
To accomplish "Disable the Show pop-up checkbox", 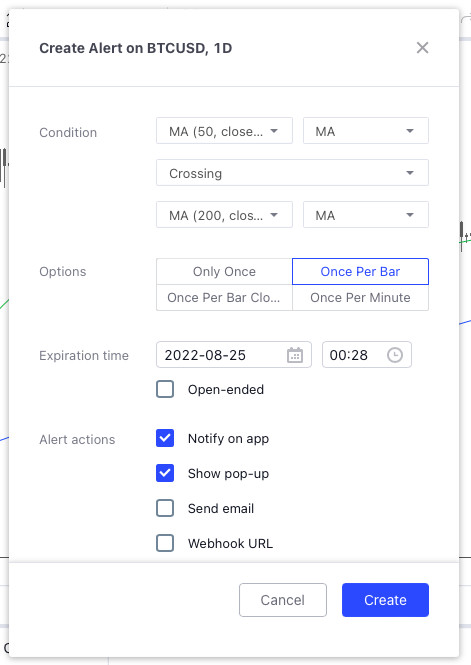I will (x=165, y=473).
